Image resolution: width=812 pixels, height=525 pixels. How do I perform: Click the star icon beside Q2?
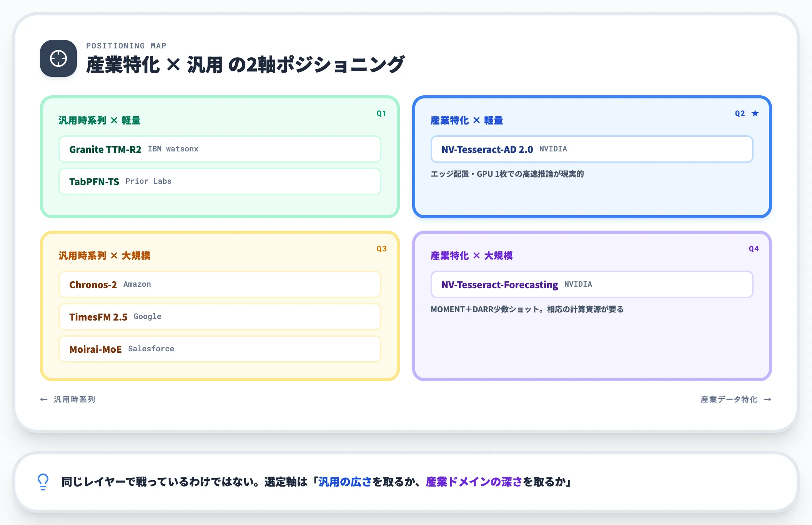[755, 113]
